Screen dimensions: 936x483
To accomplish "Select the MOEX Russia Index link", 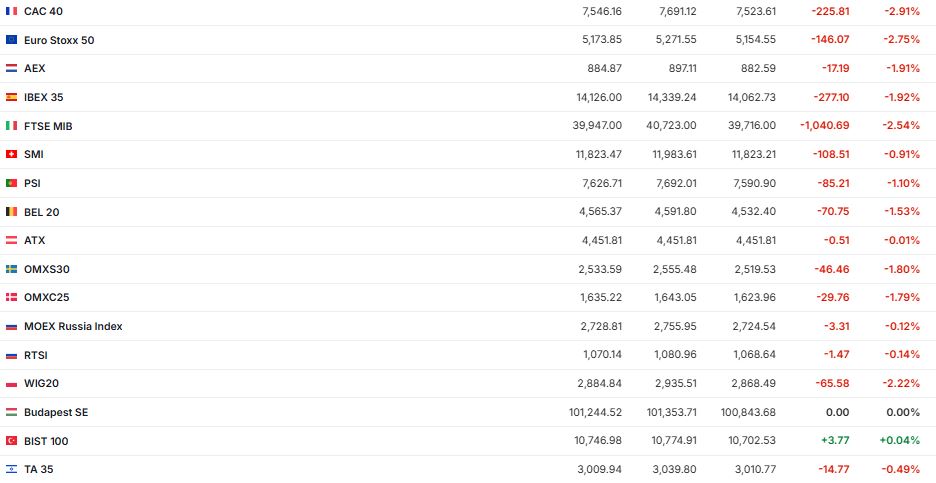I will coord(73,327).
